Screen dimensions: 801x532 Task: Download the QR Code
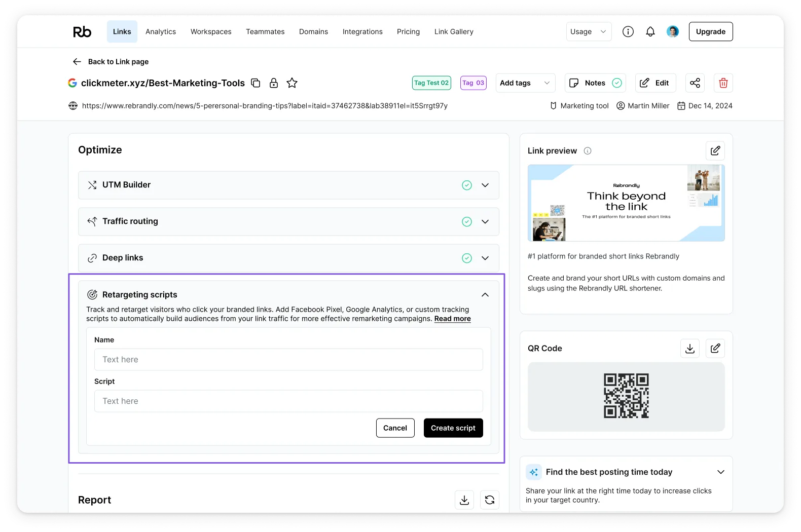[690, 349]
